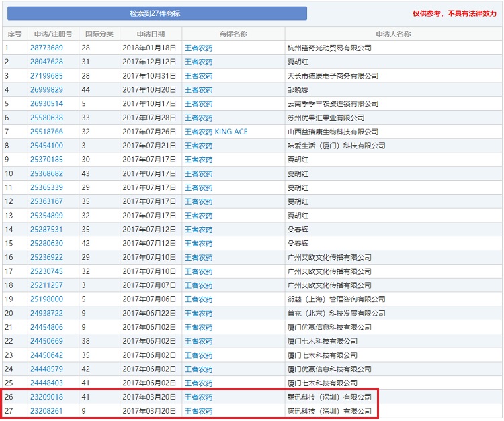
Task: Open registration number 28773689
Action: (x=46, y=48)
